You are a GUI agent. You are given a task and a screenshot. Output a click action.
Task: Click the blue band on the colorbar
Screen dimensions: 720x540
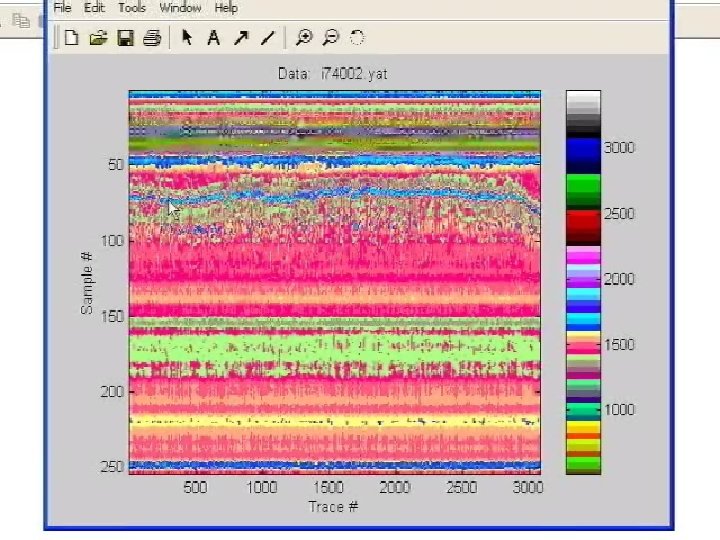(x=583, y=155)
